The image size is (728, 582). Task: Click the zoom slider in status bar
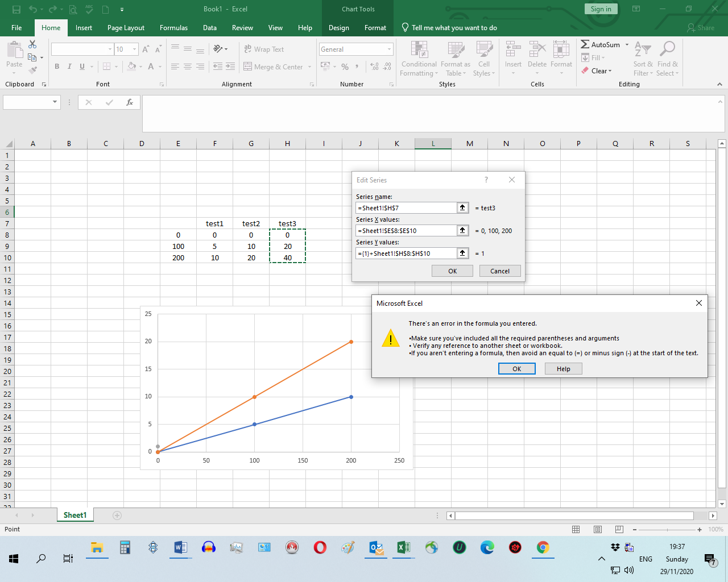[667, 529]
